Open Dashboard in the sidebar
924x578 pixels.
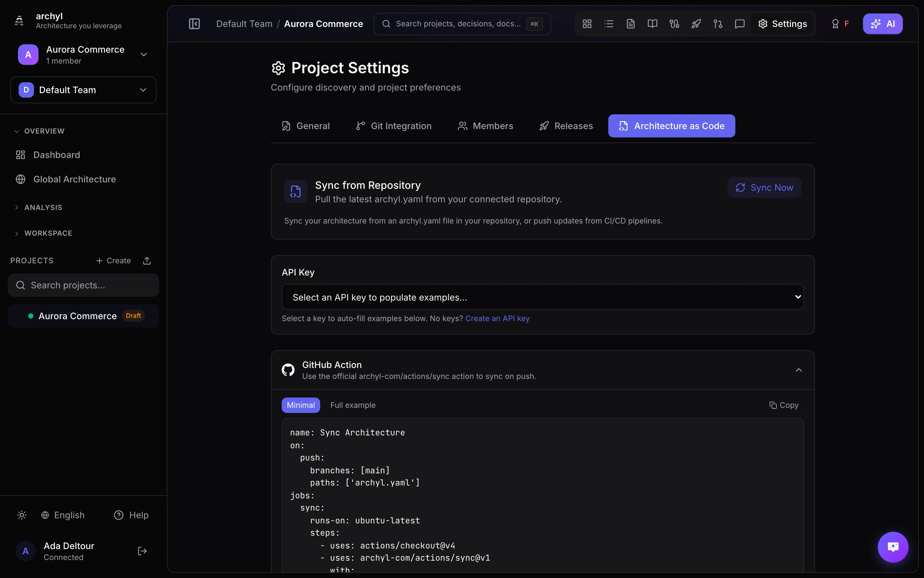[56, 155]
